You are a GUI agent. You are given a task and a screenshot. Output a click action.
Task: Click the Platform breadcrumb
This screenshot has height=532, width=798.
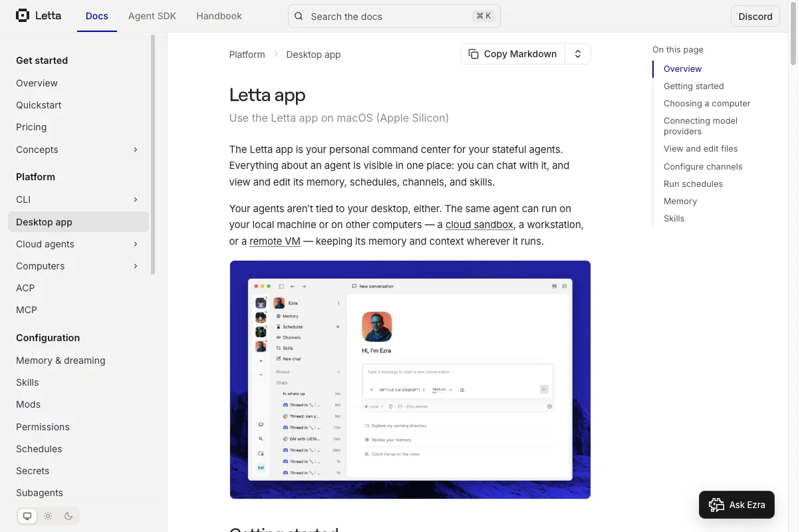[247, 55]
